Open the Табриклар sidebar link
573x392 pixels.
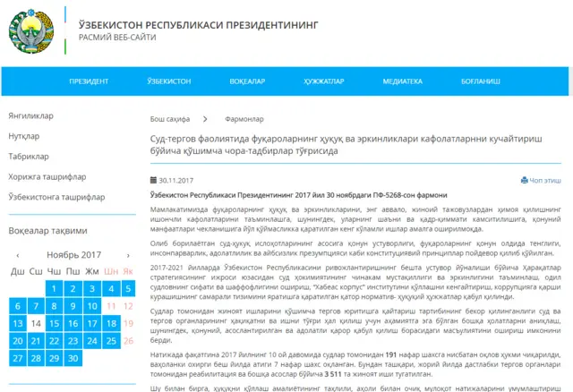29,157
